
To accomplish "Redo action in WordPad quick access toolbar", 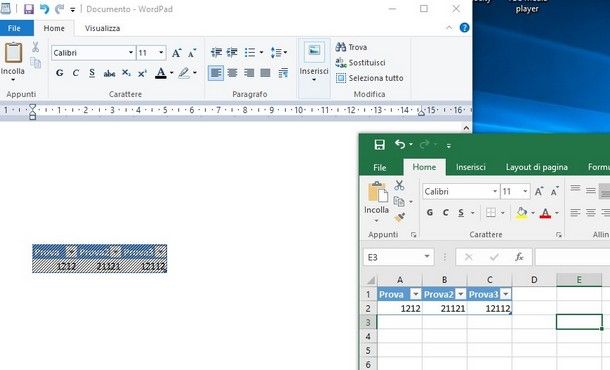I will click(60, 9).
